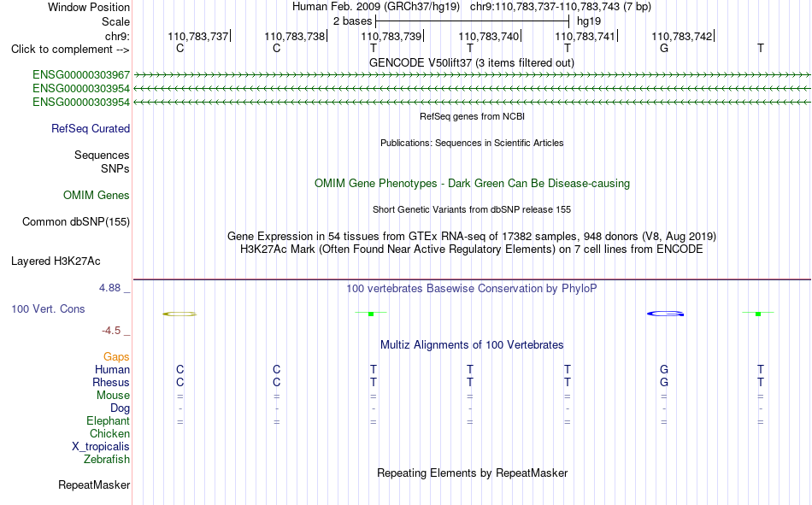Click the Human G base in Multiz alignment

[x=664, y=369]
